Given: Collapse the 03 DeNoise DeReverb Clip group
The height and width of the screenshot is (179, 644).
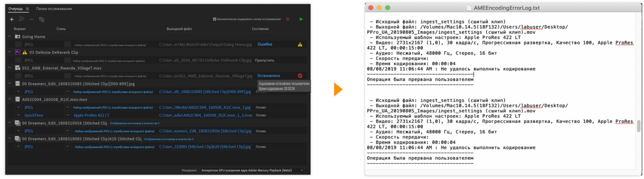Looking at the screenshot, I should click(x=10, y=52).
